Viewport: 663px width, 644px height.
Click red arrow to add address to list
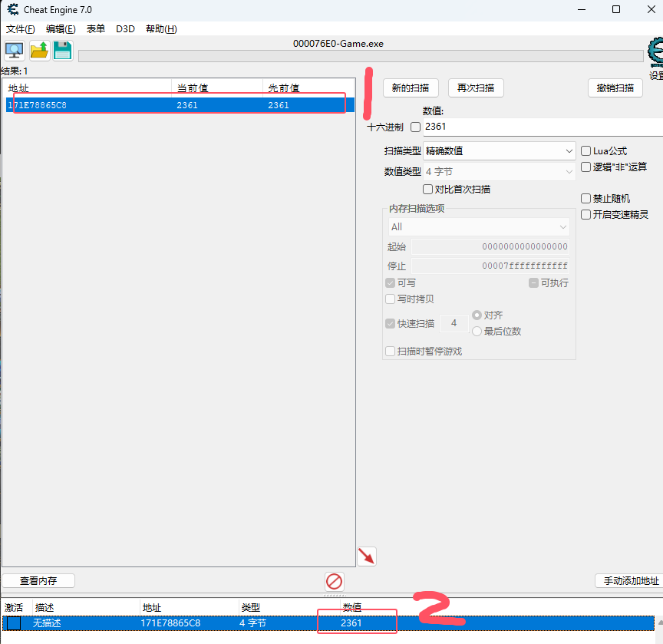367,556
